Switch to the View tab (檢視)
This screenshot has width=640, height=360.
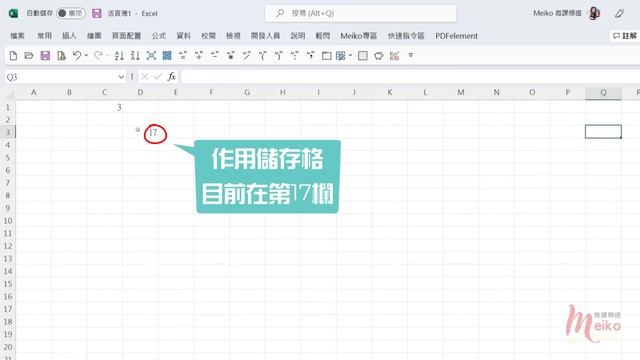(233, 36)
